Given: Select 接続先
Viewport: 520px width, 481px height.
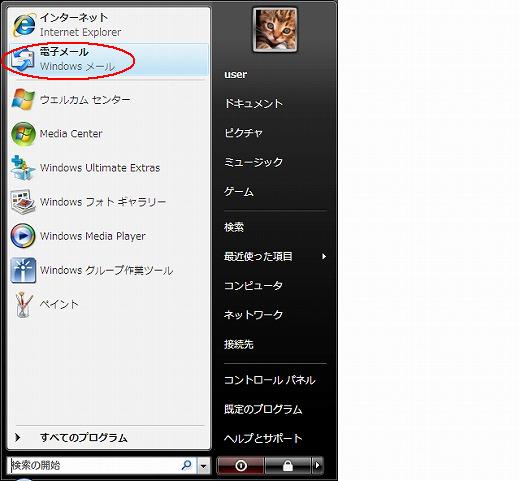Looking at the screenshot, I should coord(239,344).
